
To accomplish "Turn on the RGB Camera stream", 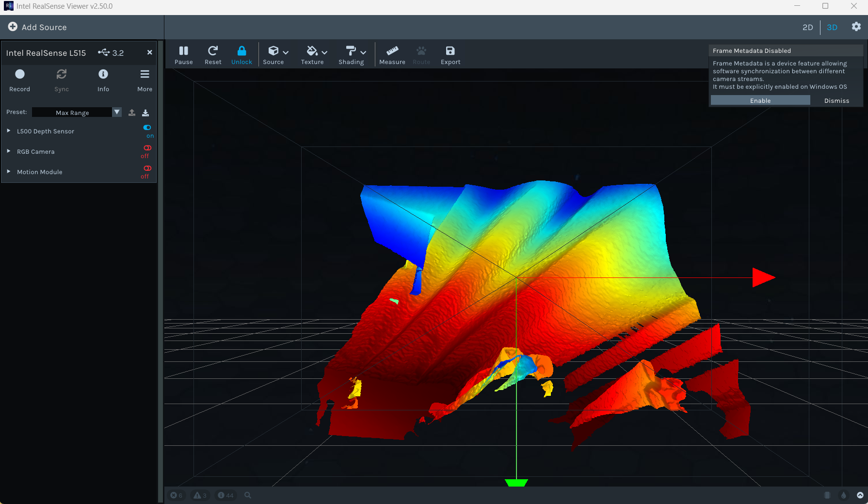I will (x=147, y=148).
